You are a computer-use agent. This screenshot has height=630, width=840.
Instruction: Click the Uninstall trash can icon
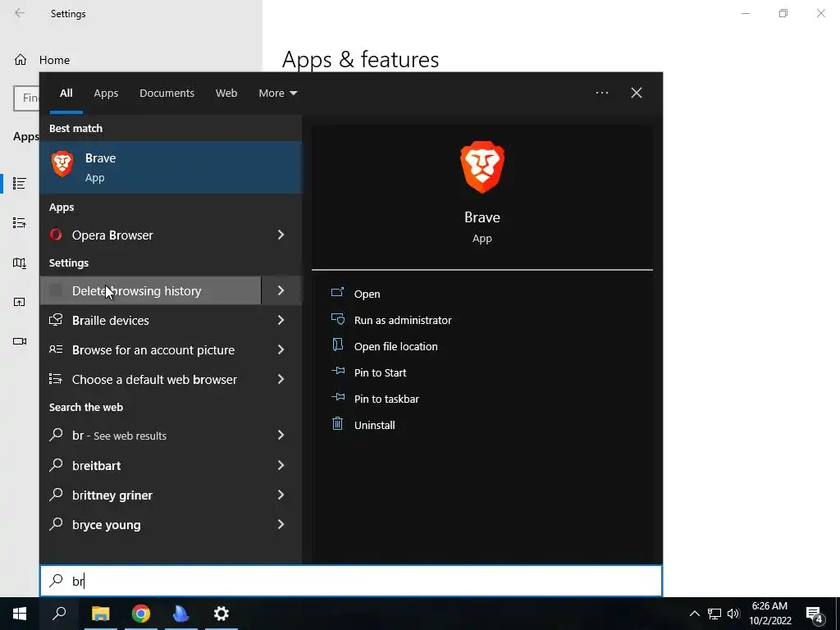[337, 423]
